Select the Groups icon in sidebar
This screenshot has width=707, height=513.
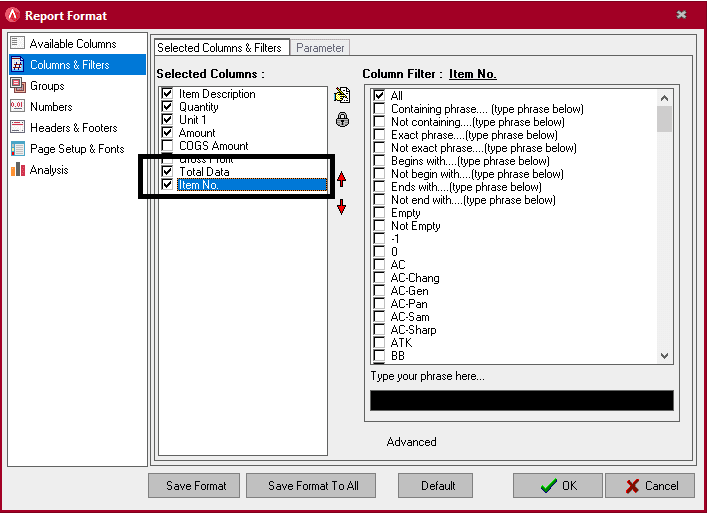click(x=17, y=86)
